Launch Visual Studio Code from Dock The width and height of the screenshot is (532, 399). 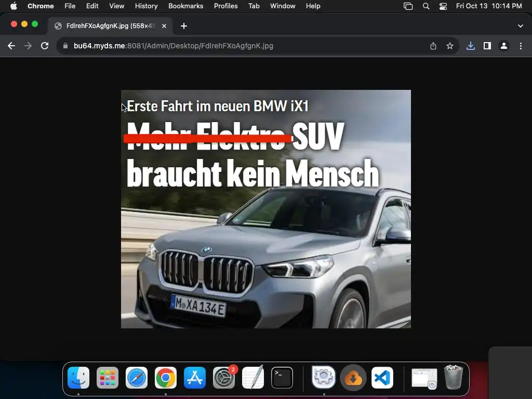pos(382,378)
